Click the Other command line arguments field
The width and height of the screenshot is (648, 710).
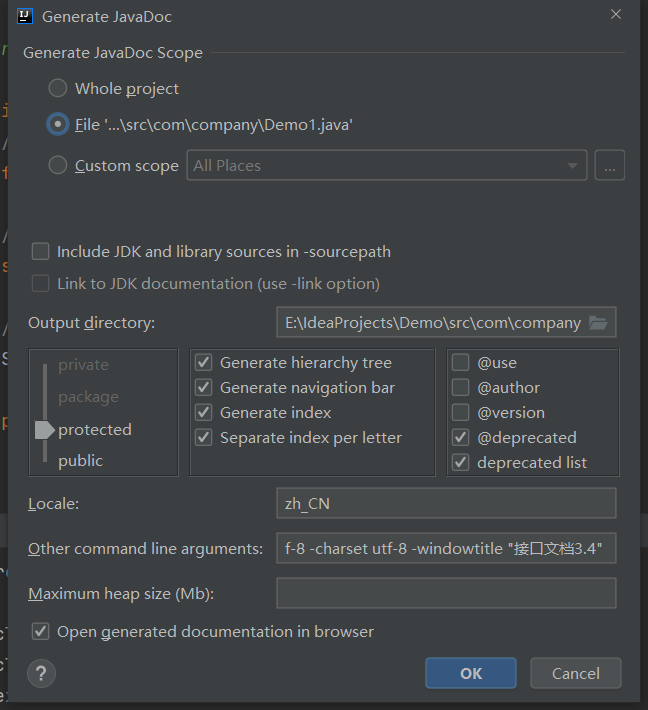pyautogui.click(x=446, y=548)
